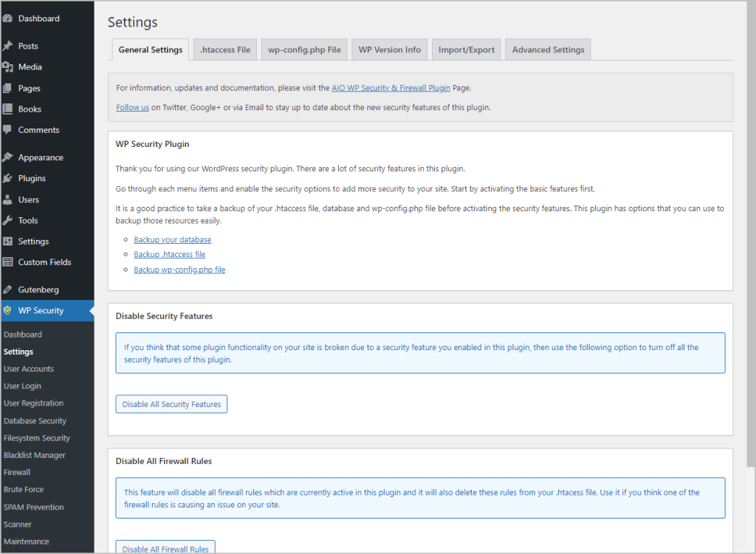Open the Backup your database link
The width and height of the screenshot is (756, 554).
(173, 239)
